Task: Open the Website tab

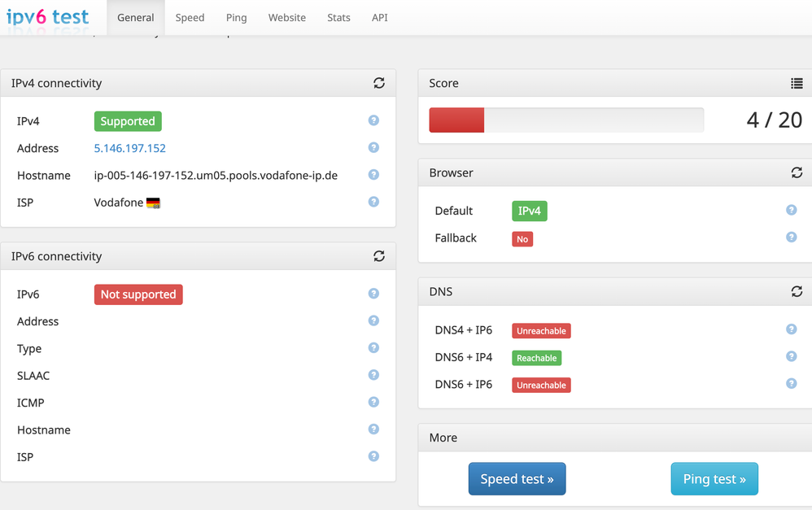Action: tap(287, 18)
